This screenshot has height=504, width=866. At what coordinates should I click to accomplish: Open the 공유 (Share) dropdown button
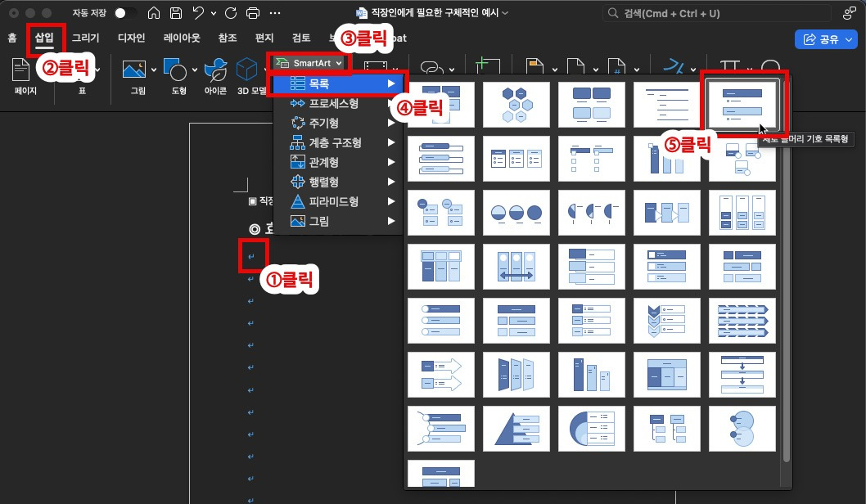pyautogui.click(x=826, y=39)
